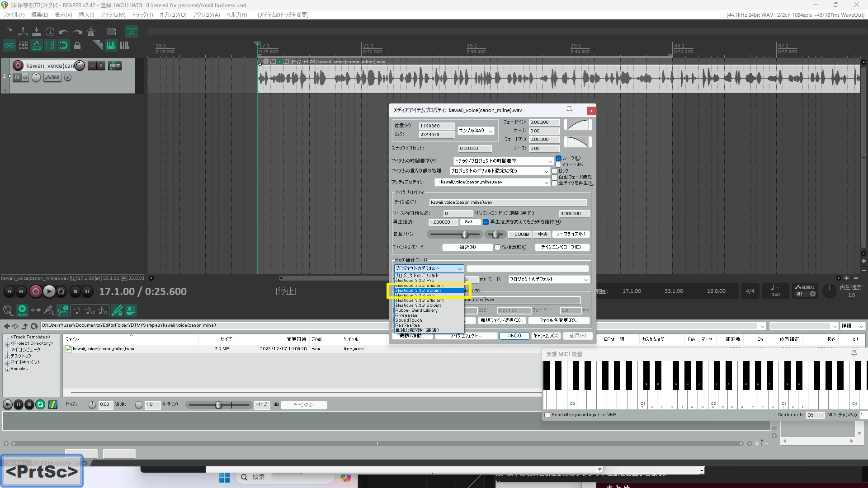868x488 pixels.
Task: Toggle envelope points move with items icon
Action: point(37,45)
